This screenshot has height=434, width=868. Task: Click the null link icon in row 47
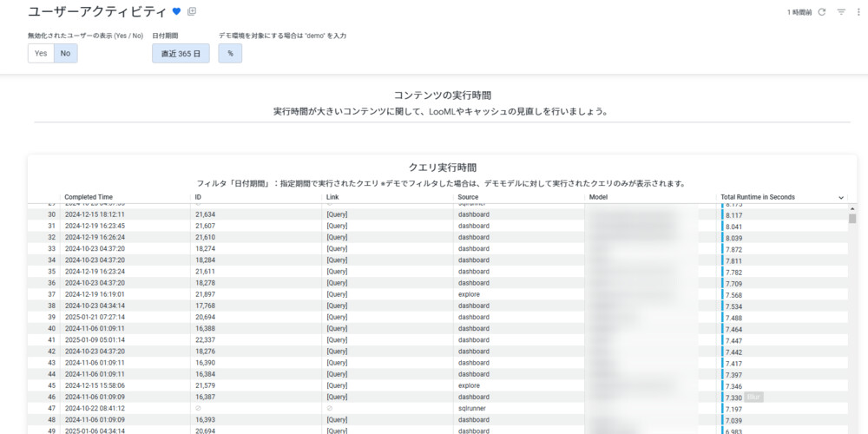330,408
